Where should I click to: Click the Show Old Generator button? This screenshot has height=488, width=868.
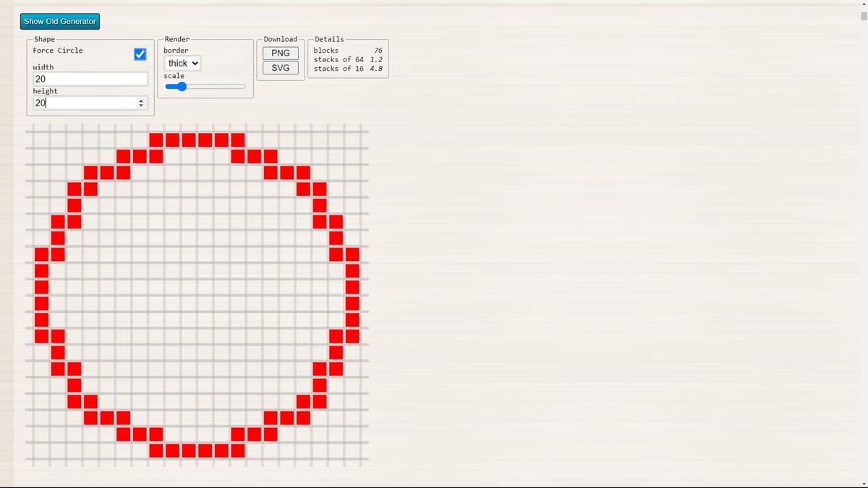59,21
